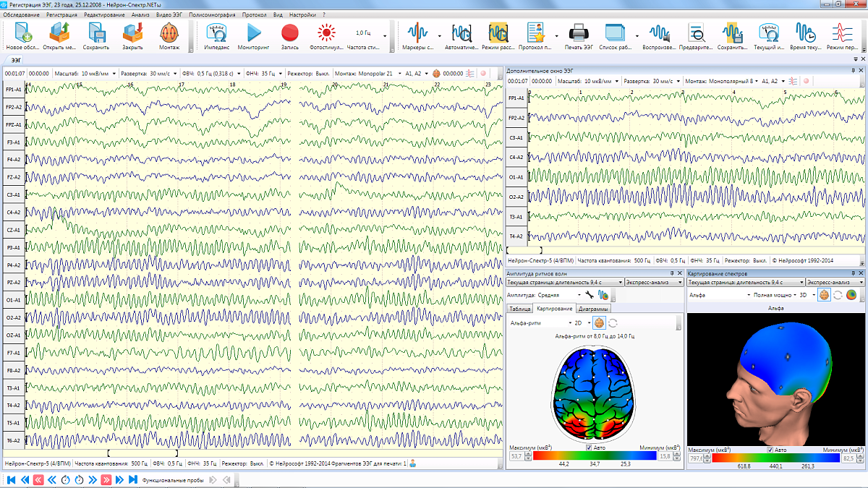Open the Монтаж head montage tool

[169, 33]
